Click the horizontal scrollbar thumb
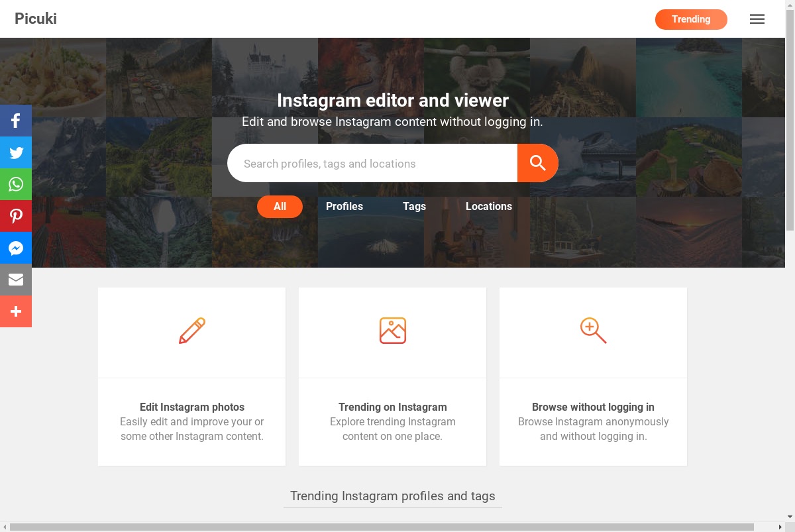 pos(382,527)
